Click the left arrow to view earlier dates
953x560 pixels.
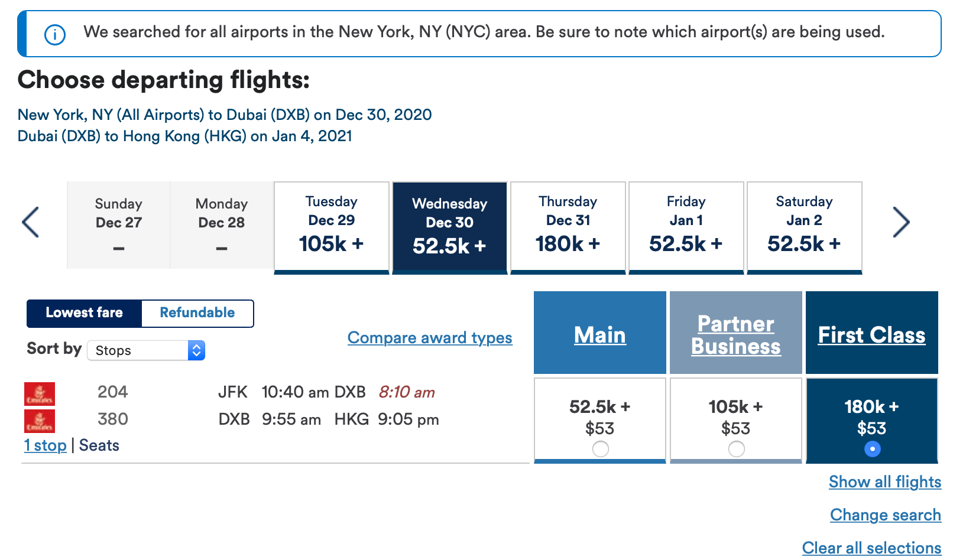pyautogui.click(x=30, y=222)
